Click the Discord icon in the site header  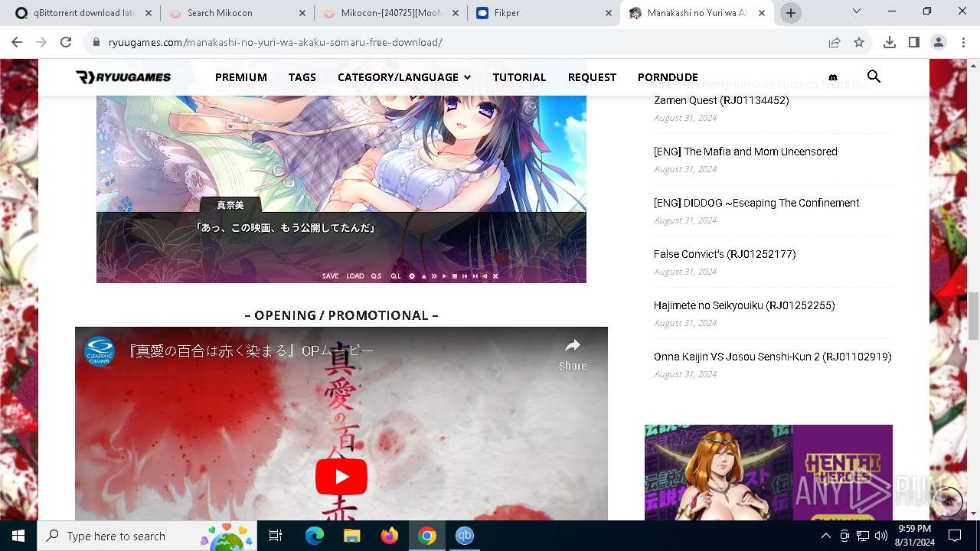(833, 77)
